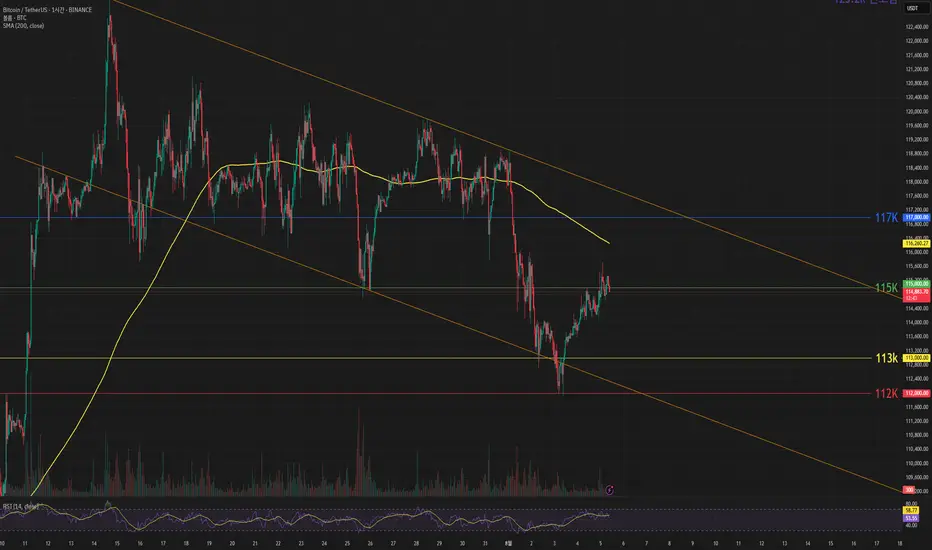932x550 pixels.
Task: Click the 117K blue level label
Action: pyautogui.click(x=886, y=218)
